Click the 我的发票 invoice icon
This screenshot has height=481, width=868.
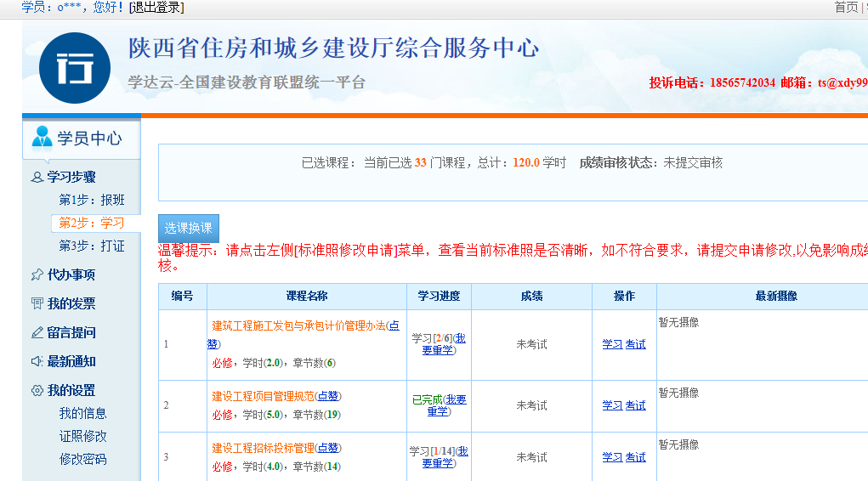pos(37,303)
